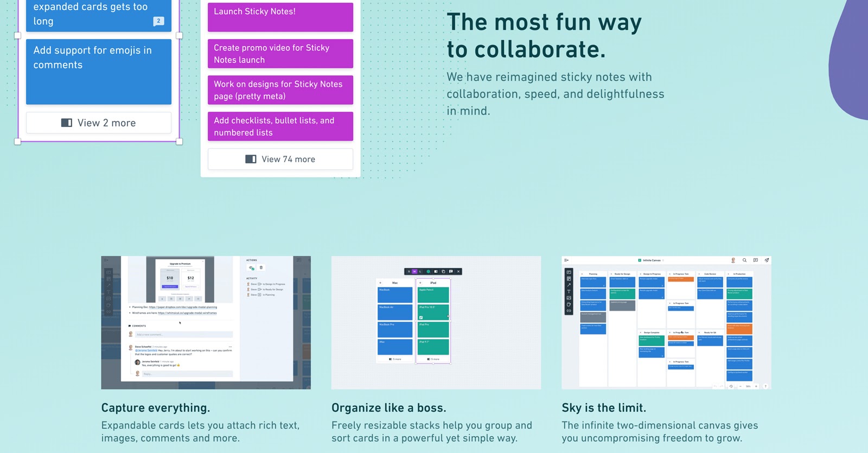Click the 58% zoom level value

[748, 386]
